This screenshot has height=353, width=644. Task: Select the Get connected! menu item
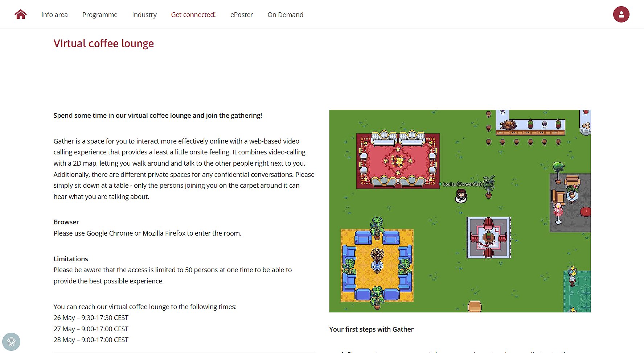[193, 14]
